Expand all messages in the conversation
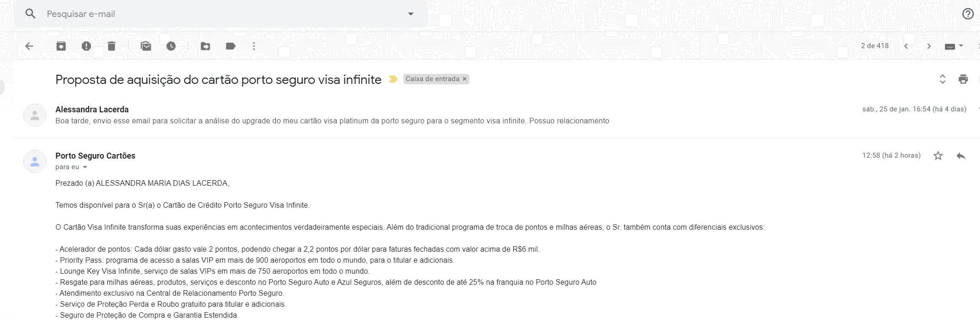The image size is (980, 320). point(942,79)
